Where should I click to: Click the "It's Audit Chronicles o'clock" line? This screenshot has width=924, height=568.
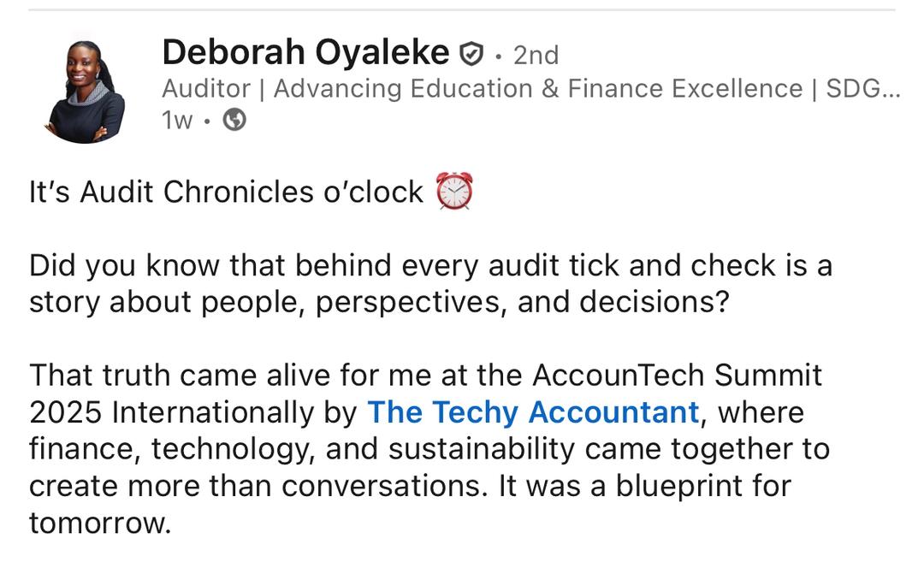[x=226, y=192]
